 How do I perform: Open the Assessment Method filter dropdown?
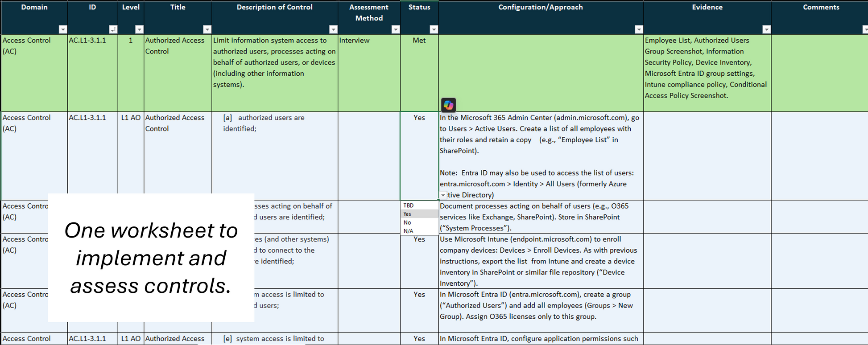[396, 29]
